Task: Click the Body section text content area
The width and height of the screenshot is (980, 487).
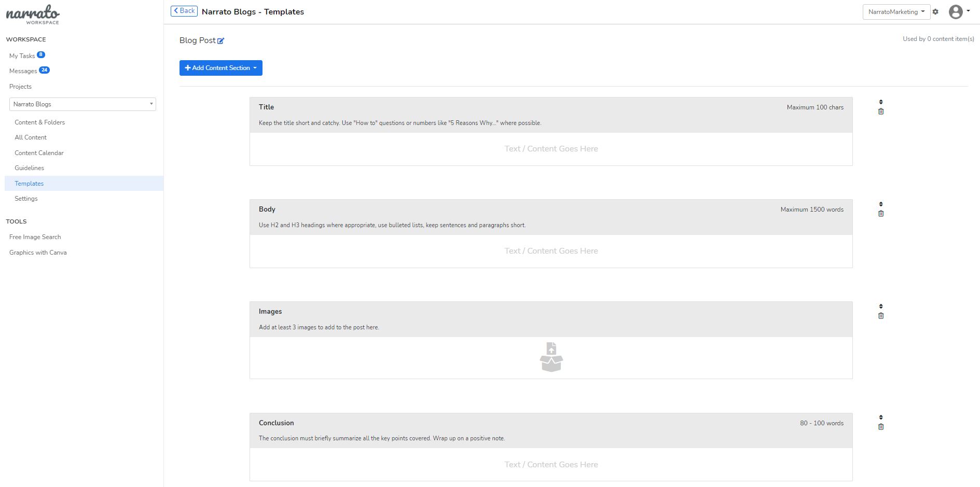Action: click(x=551, y=251)
